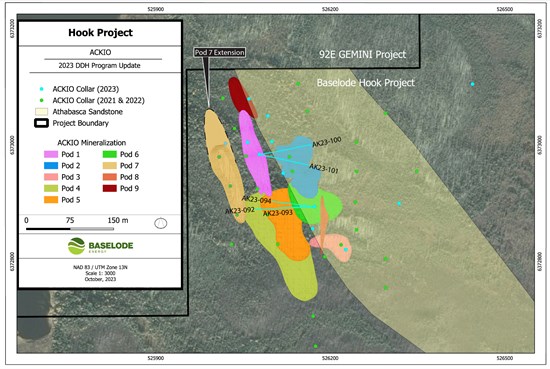Image resolution: width=550 pixels, height=369 pixels.
Task: Click the 0–150 m scale bar
Action: pos(70,229)
